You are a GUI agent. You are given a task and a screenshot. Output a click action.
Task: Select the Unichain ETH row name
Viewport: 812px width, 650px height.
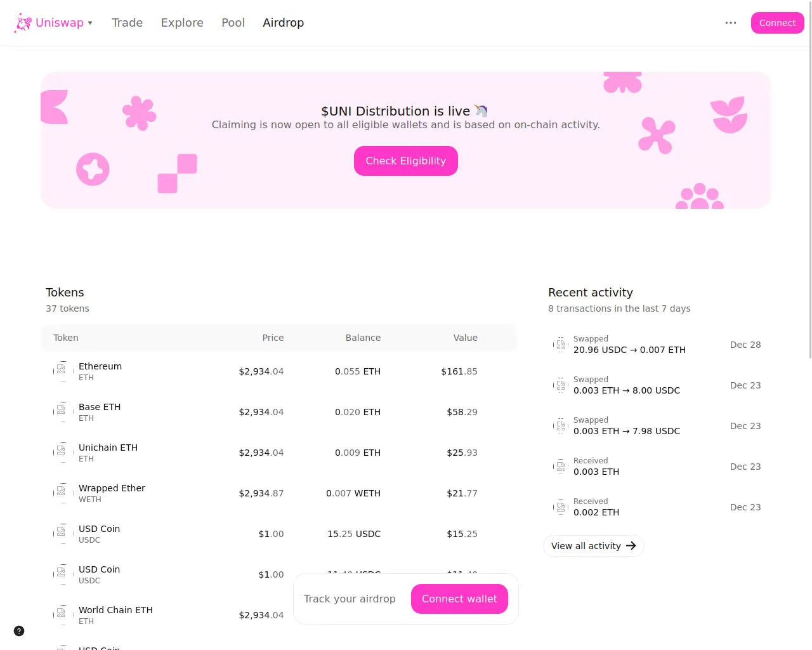108,448
